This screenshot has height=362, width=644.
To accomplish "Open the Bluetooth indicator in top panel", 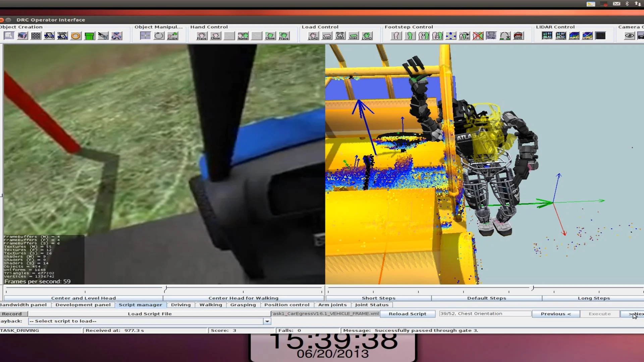I will tap(627, 4).
